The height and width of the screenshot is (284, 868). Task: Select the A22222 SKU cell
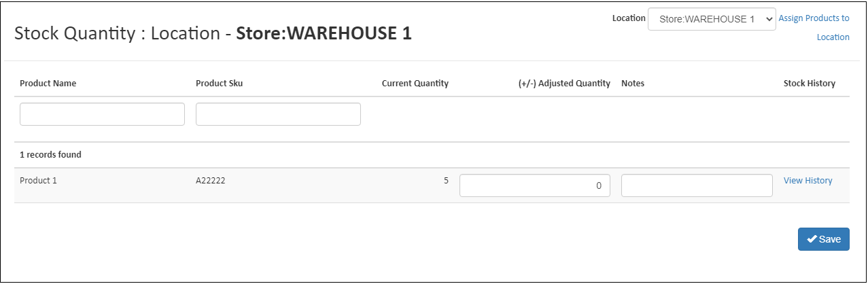(211, 181)
